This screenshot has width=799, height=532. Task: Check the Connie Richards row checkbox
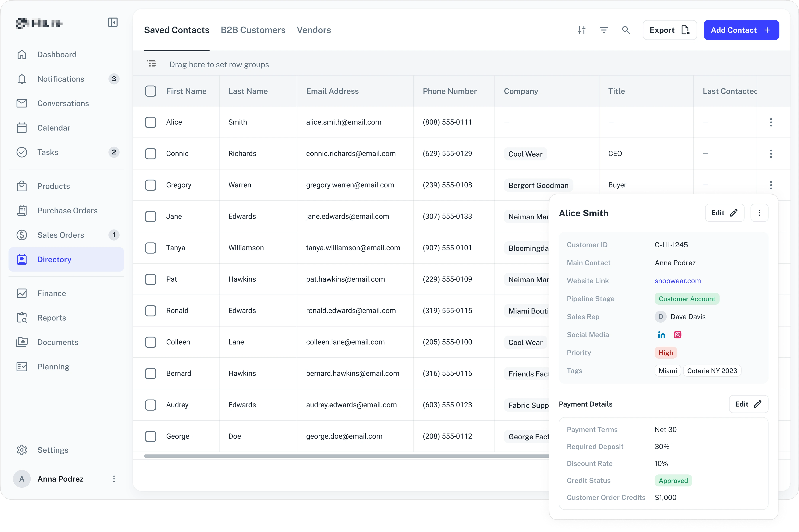[151, 154]
